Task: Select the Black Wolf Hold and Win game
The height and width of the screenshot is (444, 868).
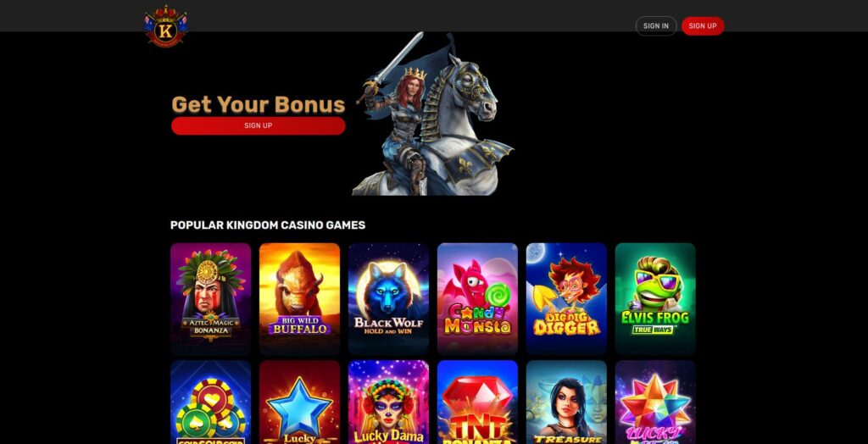Action: coord(388,298)
